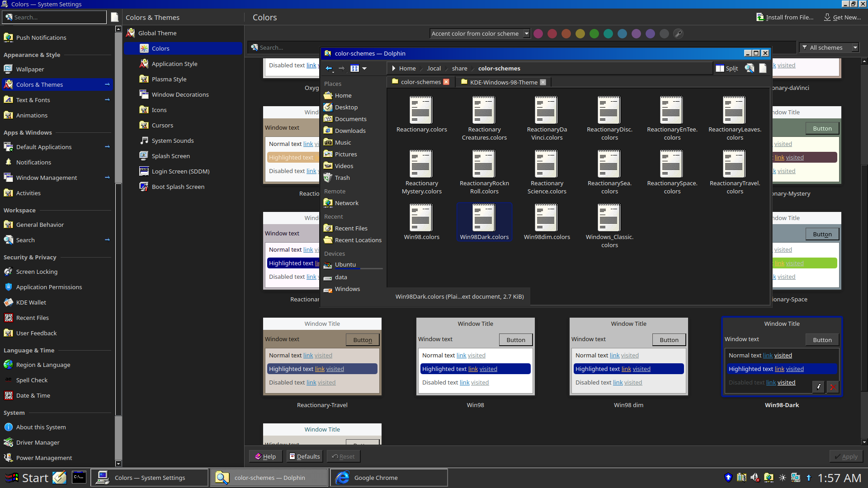Switch to the KDE-Windows-98-Theme tab
The height and width of the screenshot is (488, 868).
[503, 82]
